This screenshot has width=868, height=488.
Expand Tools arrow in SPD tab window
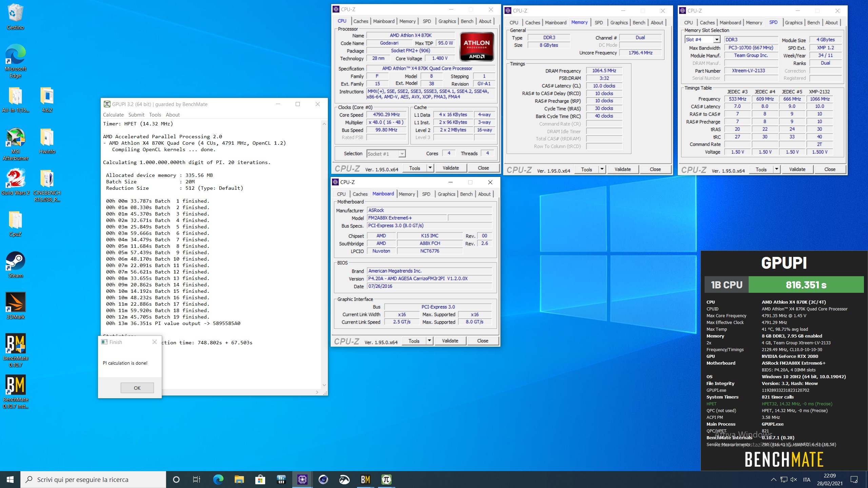coord(776,169)
